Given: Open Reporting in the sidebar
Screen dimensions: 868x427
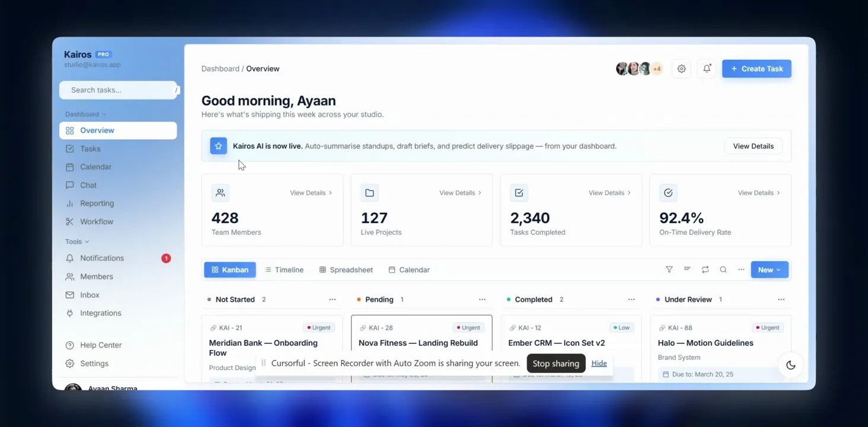Looking at the screenshot, I should click(118, 203).
